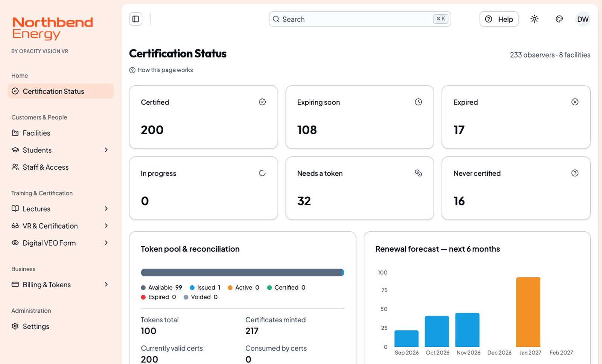Click the Help button
Screen dimensions: 602x364
click(499, 19)
